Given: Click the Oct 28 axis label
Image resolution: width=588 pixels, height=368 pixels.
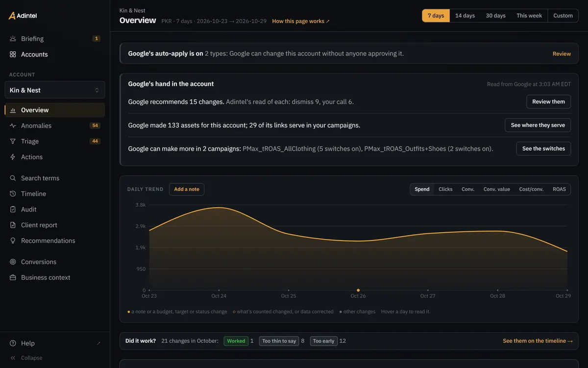Looking at the screenshot, I should (497, 296).
